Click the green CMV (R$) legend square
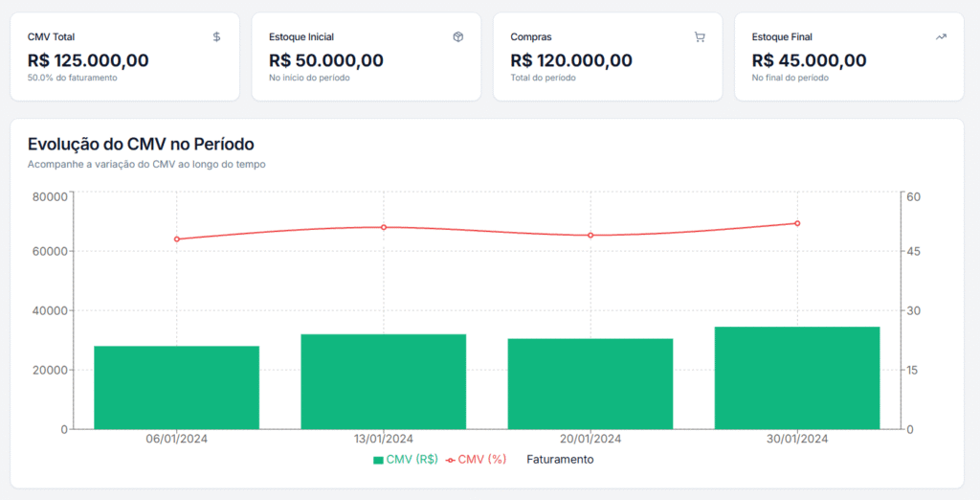Screen dimensions: 980x500 (x=378, y=460)
